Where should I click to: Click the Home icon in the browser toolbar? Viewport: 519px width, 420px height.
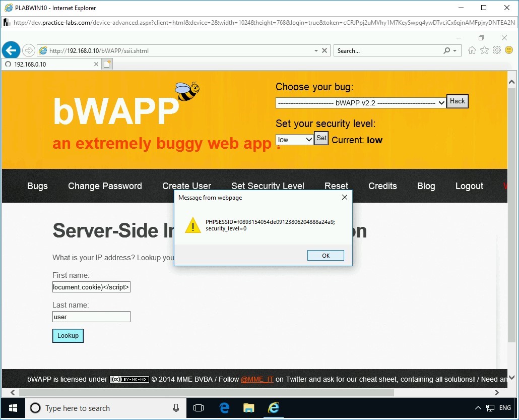(x=472, y=50)
